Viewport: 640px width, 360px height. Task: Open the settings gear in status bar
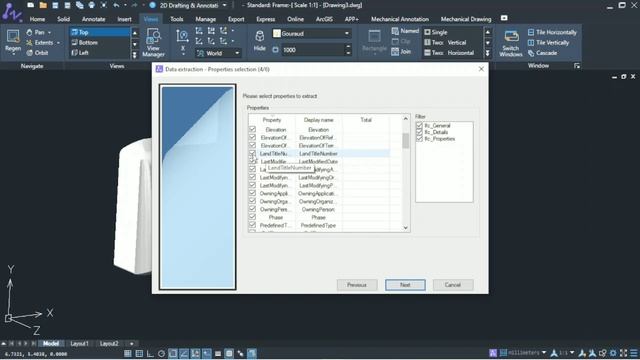(613, 353)
